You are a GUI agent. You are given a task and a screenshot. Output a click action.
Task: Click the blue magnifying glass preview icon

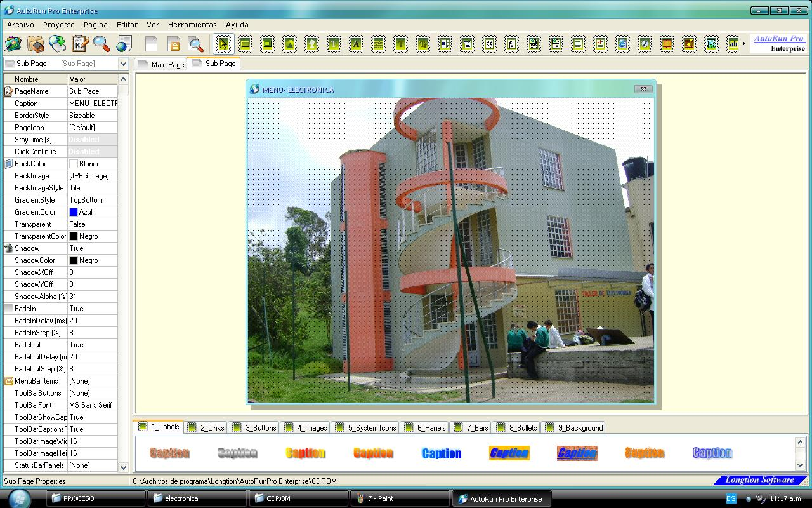[101, 44]
